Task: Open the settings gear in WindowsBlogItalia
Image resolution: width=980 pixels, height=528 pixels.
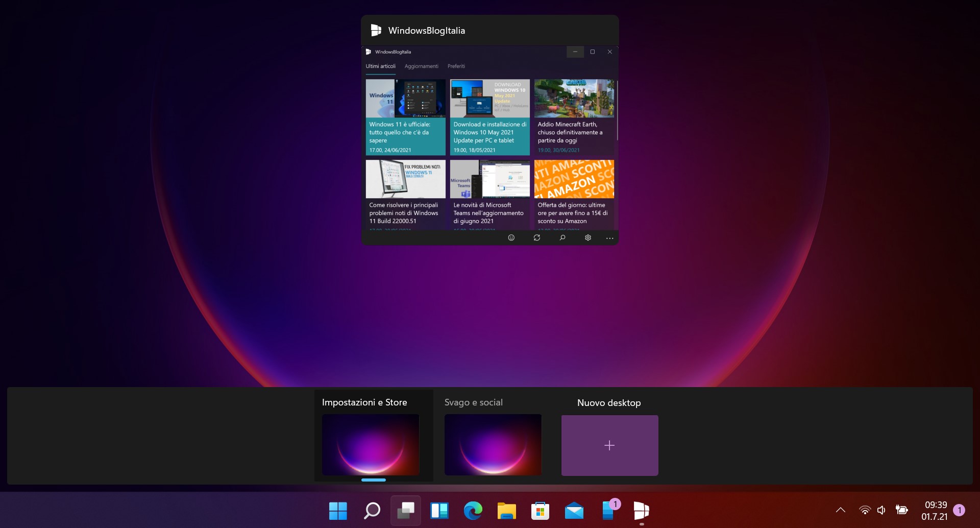Action: (588, 238)
